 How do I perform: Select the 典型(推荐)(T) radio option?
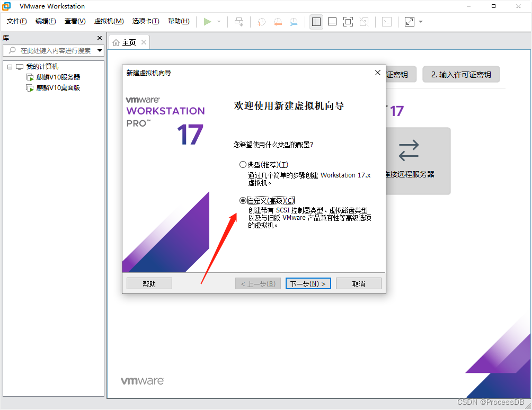click(x=243, y=165)
